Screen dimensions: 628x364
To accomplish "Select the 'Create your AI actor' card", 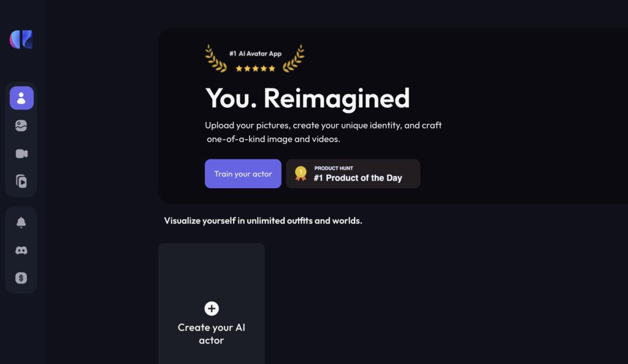I will [211, 303].
